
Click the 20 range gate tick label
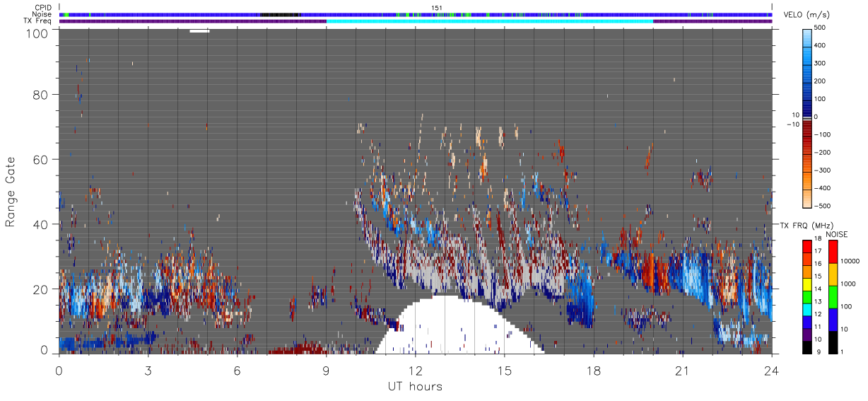pos(39,289)
